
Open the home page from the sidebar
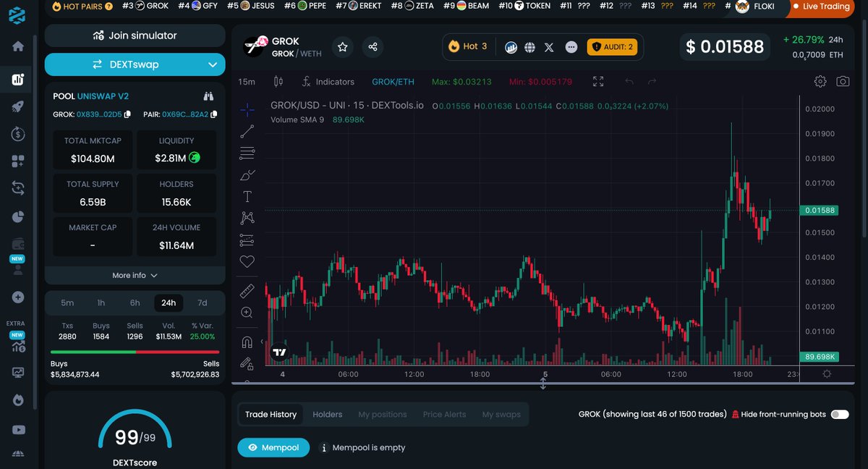point(18,46)
